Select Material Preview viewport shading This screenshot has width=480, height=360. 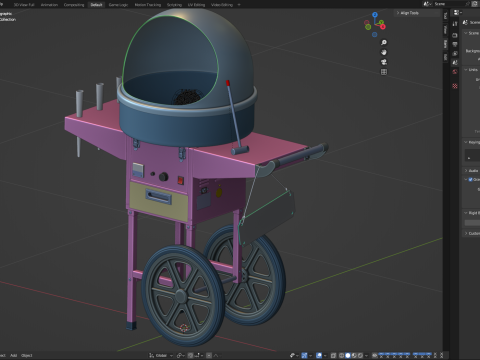[x=354, y=355]
